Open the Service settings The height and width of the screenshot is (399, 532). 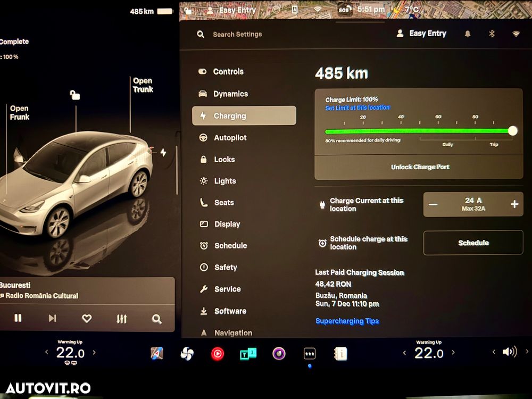click(x=220, y=289)
